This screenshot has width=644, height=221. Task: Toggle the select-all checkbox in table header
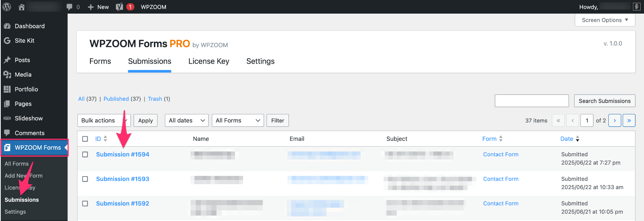85,139
